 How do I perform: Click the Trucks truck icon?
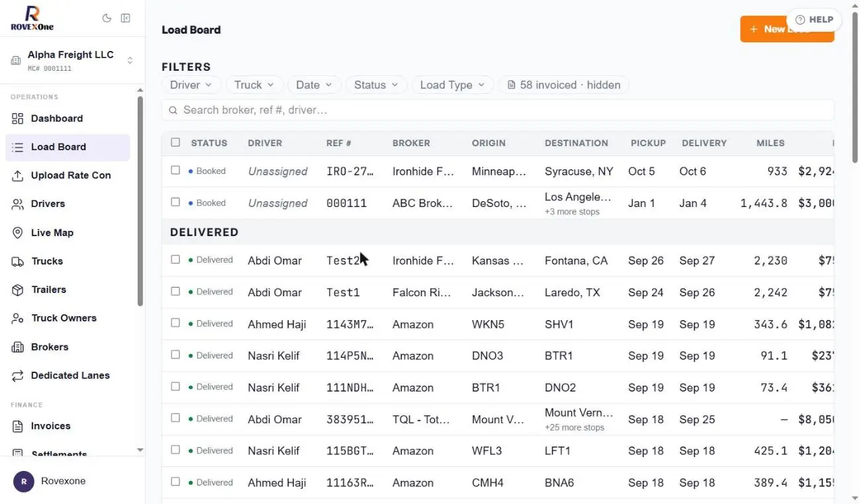tap(18, 261)
